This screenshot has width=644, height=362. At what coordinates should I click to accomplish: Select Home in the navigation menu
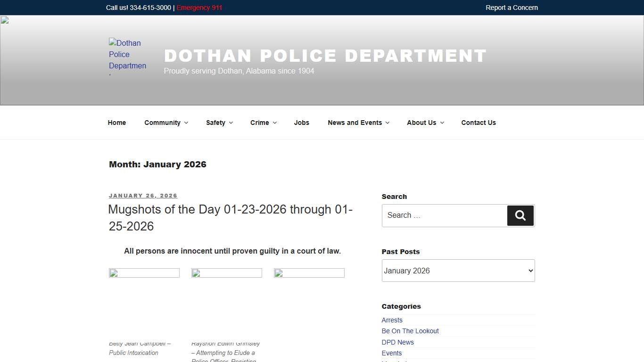[x=116, y=123]
